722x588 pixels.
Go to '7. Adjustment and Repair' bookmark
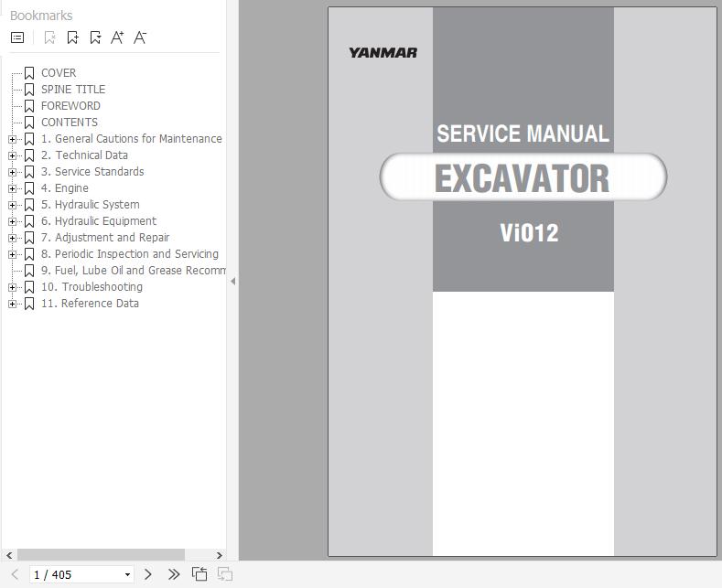[x=105, y=238]
